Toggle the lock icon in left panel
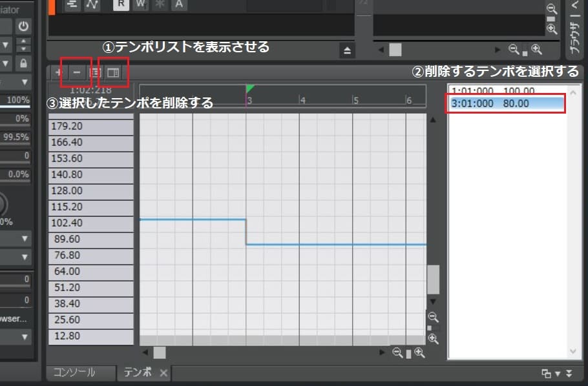 [x=24, y=63]
